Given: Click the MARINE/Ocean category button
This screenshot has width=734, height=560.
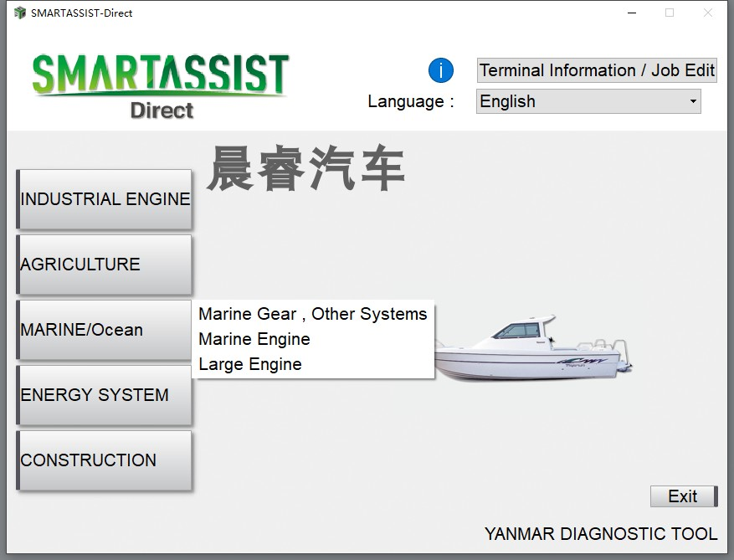Looking at the screenshot, I should [104, 330].
